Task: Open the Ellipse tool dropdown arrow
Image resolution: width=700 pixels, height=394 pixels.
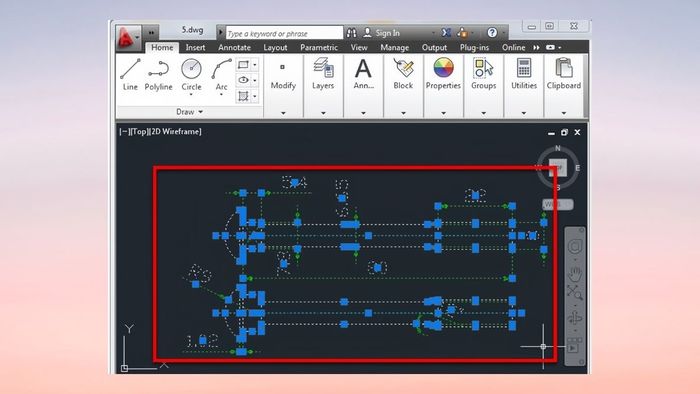Action: tap(255, 81)
